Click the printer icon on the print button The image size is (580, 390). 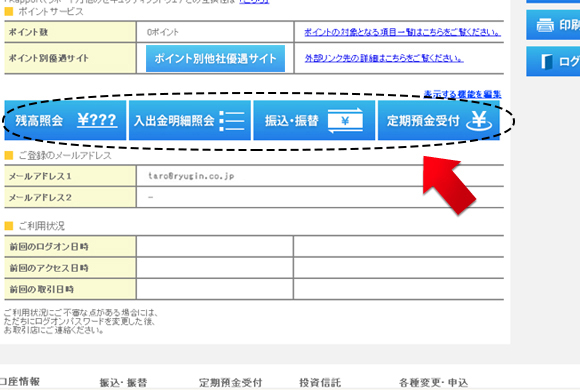click(x=545, y=25)
